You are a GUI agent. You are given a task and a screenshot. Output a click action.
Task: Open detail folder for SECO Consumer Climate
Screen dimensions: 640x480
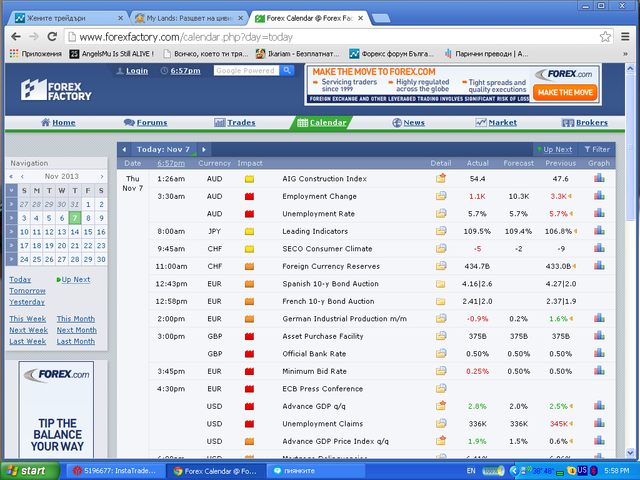pyautogui.click(x=440, y=249)
